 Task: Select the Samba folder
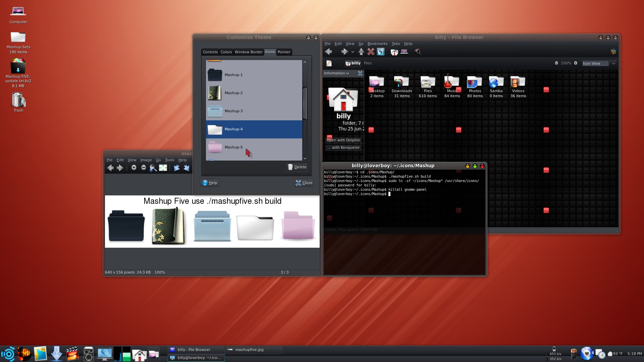point(496,87)
